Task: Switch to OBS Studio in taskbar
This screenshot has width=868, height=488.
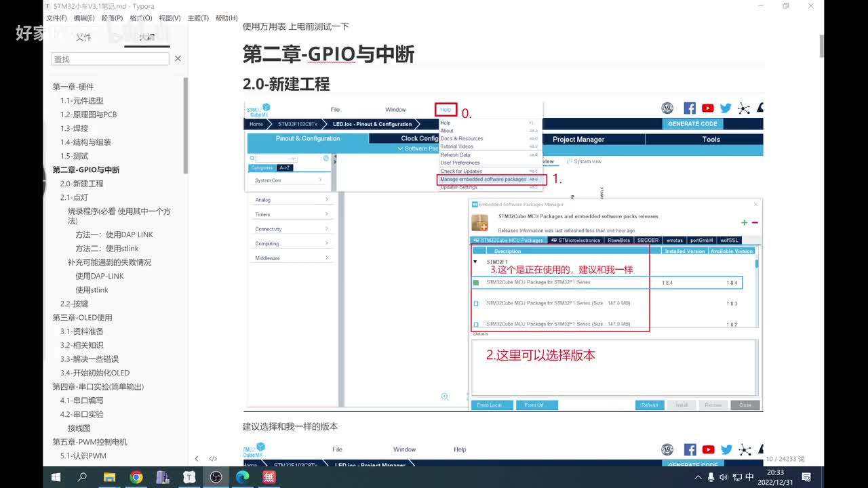Action: (216, 477)
